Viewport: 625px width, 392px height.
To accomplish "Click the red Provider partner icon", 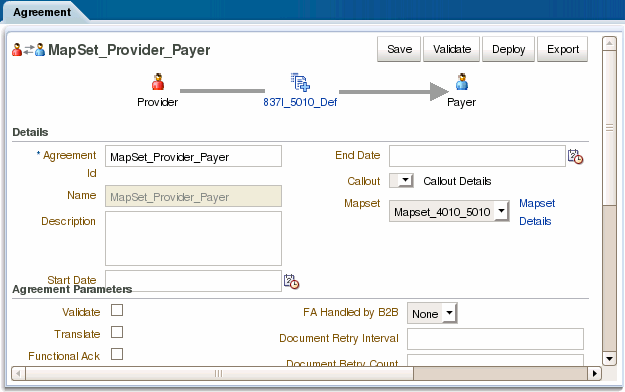I will [x=158, y=82].
